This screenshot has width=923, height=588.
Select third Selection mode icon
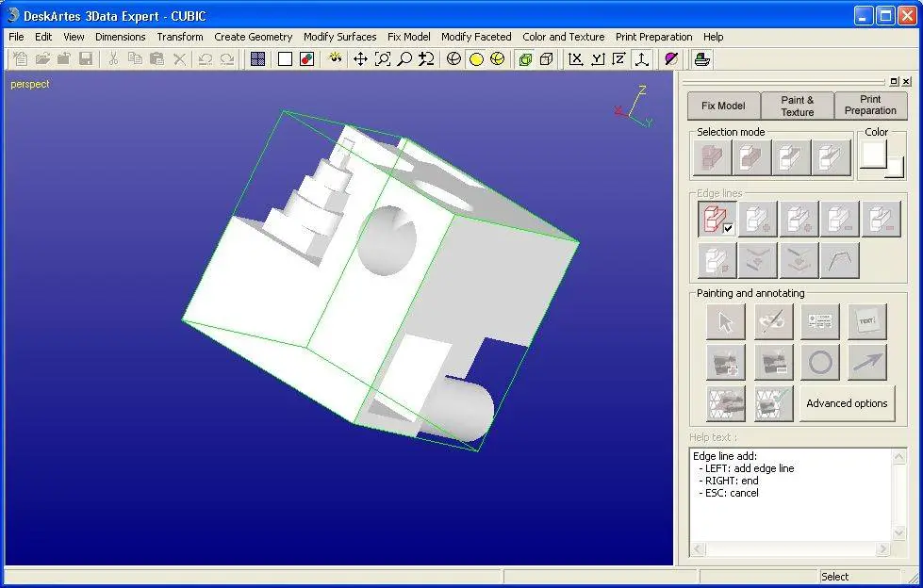pos(791,157)
